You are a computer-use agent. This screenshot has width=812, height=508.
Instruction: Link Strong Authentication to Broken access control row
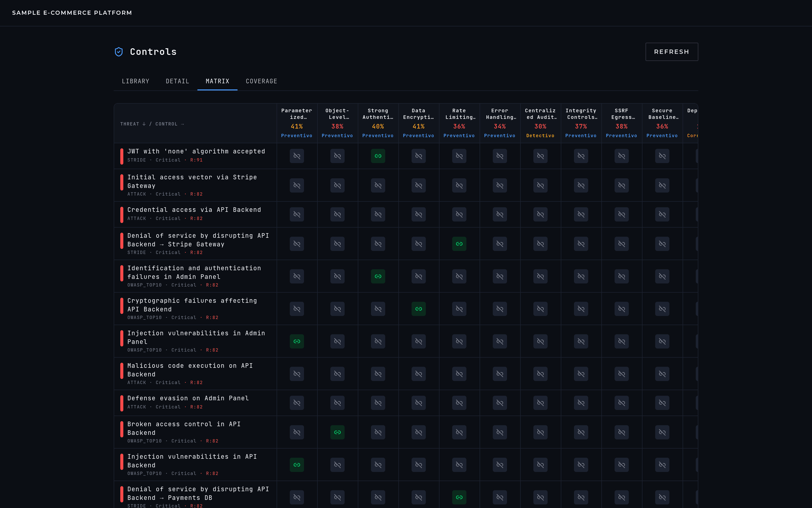tap(378, 432)
